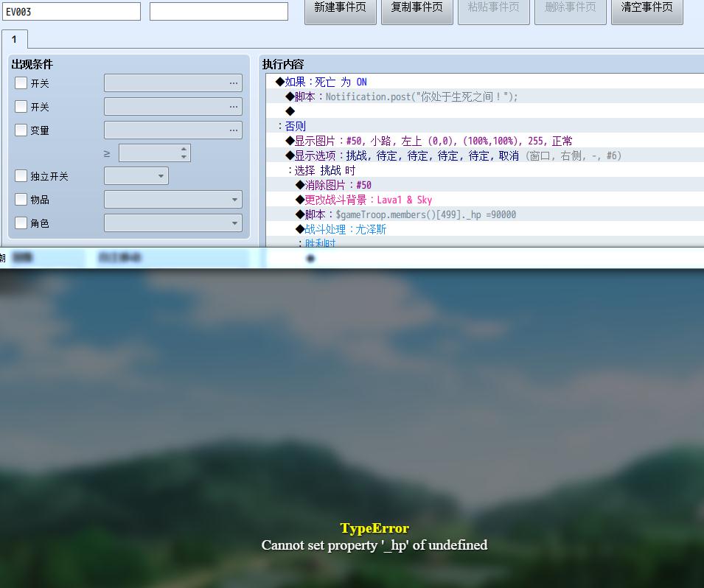Tick the 独立开关 checkbox
This screenshot has width=704, height=588.
pyautogui.click(x=21, y=176)
